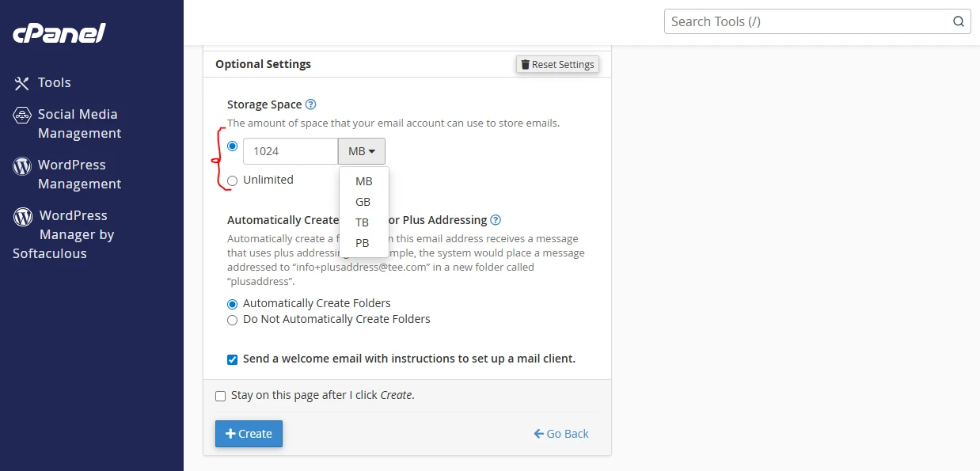The image size is (980, 471).
Task: Click the cPanel logo
Action: pyautogui.click(x=59, y=33)
